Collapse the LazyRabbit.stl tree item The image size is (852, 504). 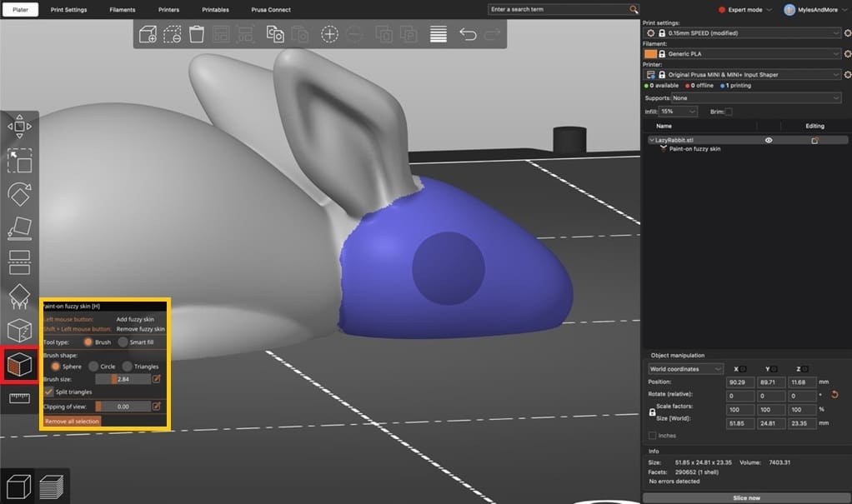[x=651, y=140]
